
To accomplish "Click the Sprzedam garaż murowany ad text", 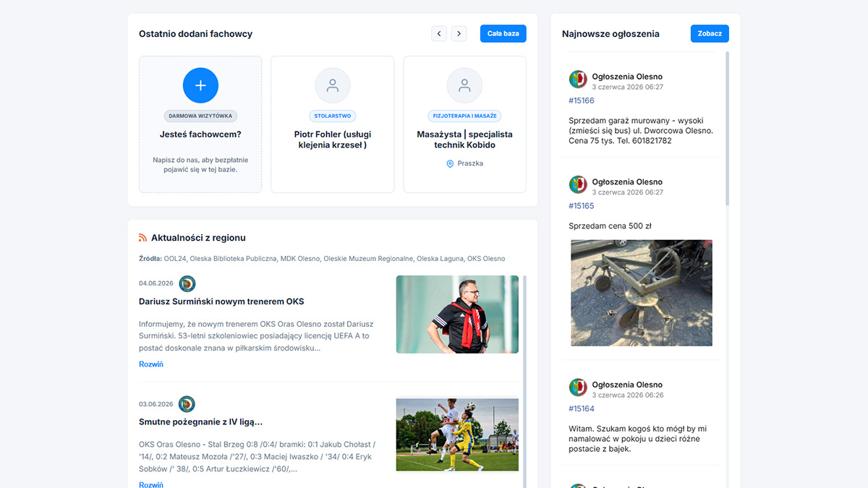I will click(x=641, y=131).
